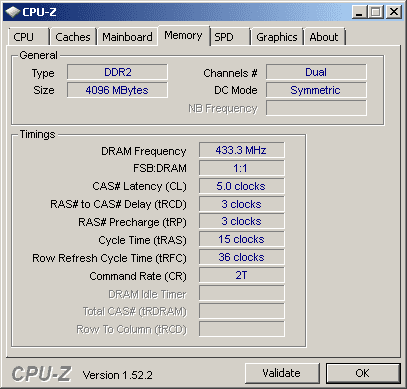Screen dimensions: 407x389
Task: Click the DRAM Frequency label
Action: pos(144,151)
